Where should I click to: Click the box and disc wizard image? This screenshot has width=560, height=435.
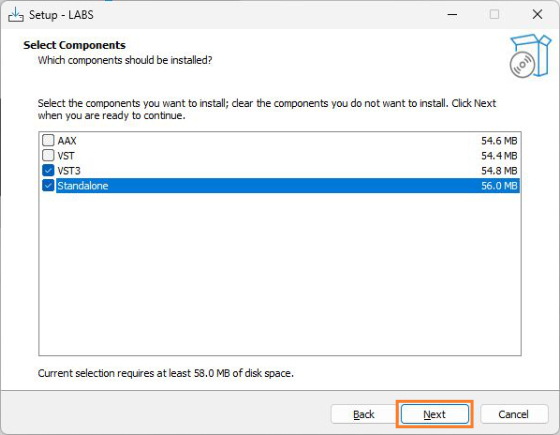(x=530, y=56)
